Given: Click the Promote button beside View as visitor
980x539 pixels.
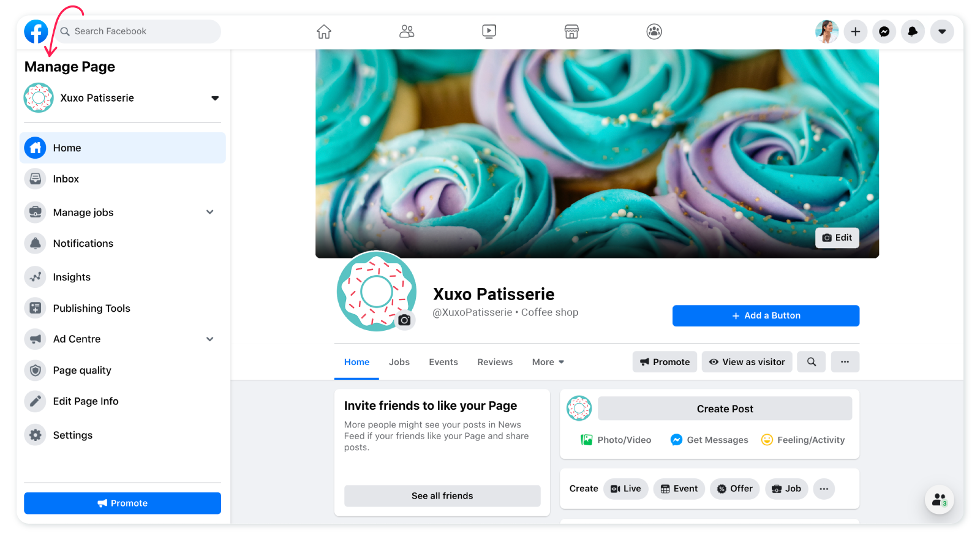Looking at the screenshot, I should click(x=665, y=362).
